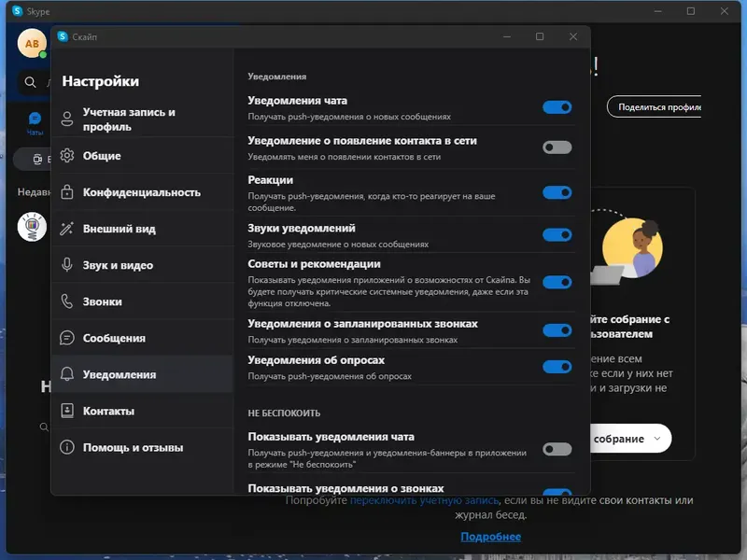Open Звонки phone settings
The image size is (747, 560).
point(66,301)
